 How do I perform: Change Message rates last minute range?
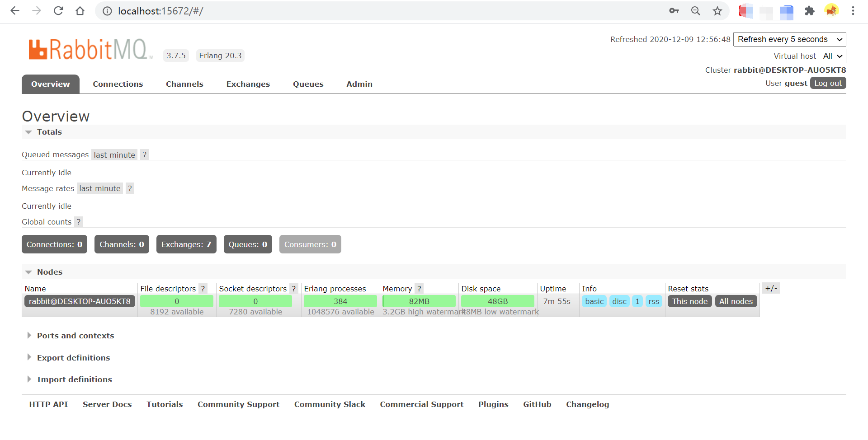[100, 188]
